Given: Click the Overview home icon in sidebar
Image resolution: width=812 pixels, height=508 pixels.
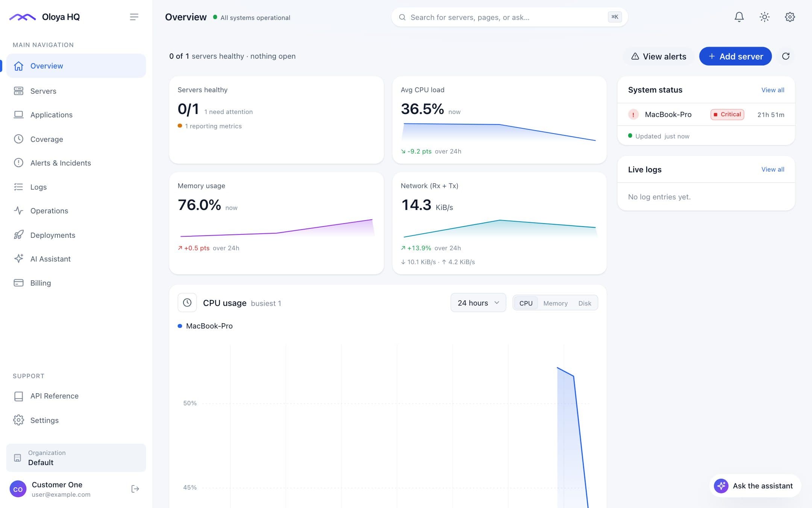Looking at the screenshot, I should [18, 66].
